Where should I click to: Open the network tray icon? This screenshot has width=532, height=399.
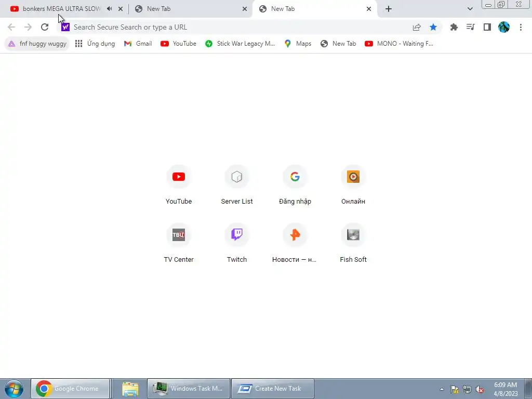tap(467, 389)
